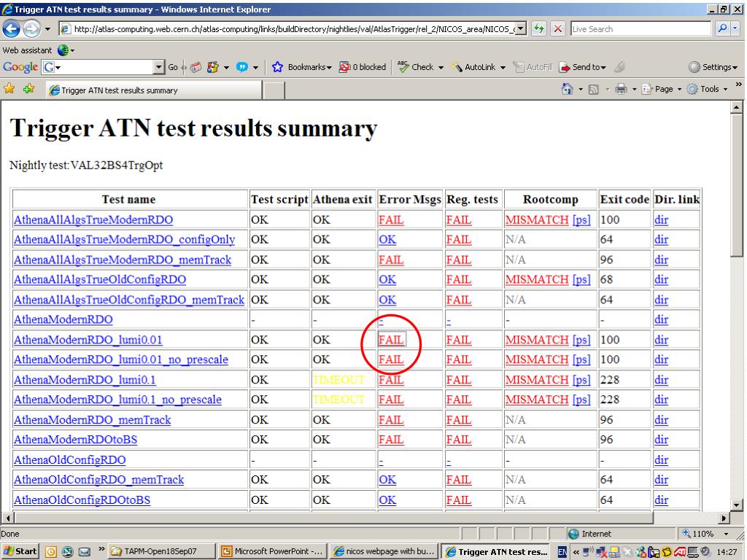Refresh the page using the green arrows icon
The height and width of the screenshot is (560, 747).
coord(539,29)
